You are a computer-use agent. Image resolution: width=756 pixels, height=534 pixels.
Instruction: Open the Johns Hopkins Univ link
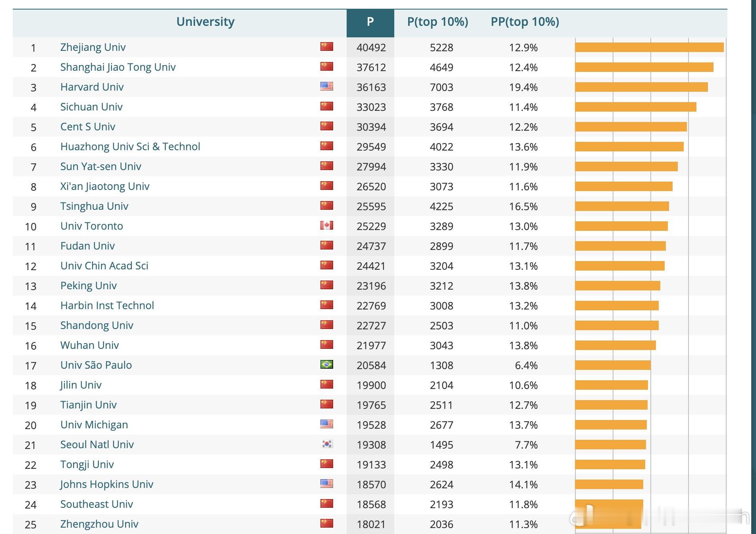pyautogui.click(x=107, y=484)
